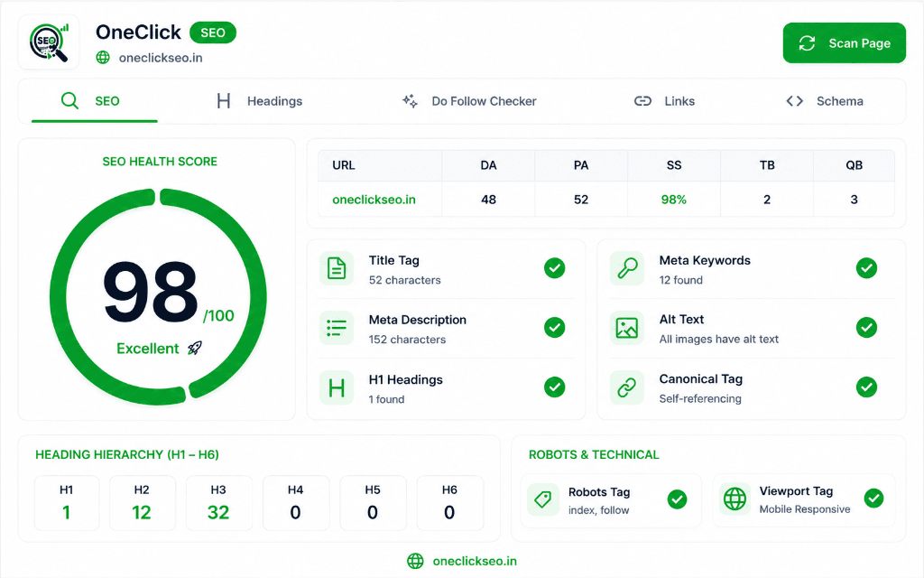Click the '52 characters' text
Viewport: 924px width, 578px height.
point(405,280)
